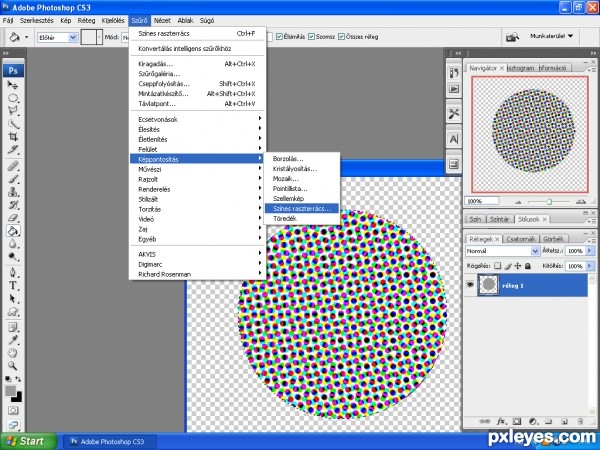Select the Move tool

click(13, 85)
